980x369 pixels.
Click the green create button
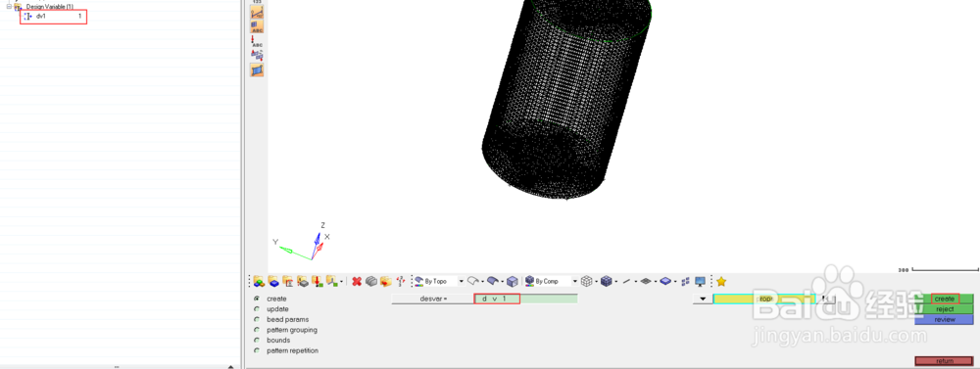945,300
